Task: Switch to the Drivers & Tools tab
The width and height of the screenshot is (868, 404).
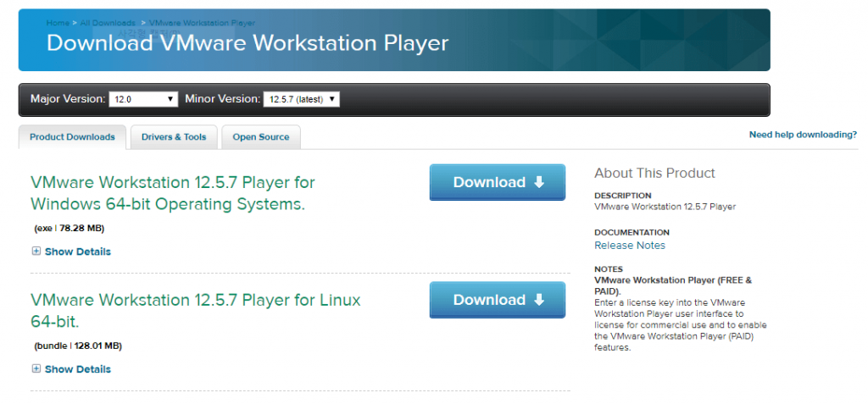Action: click(x=174, y=137)
